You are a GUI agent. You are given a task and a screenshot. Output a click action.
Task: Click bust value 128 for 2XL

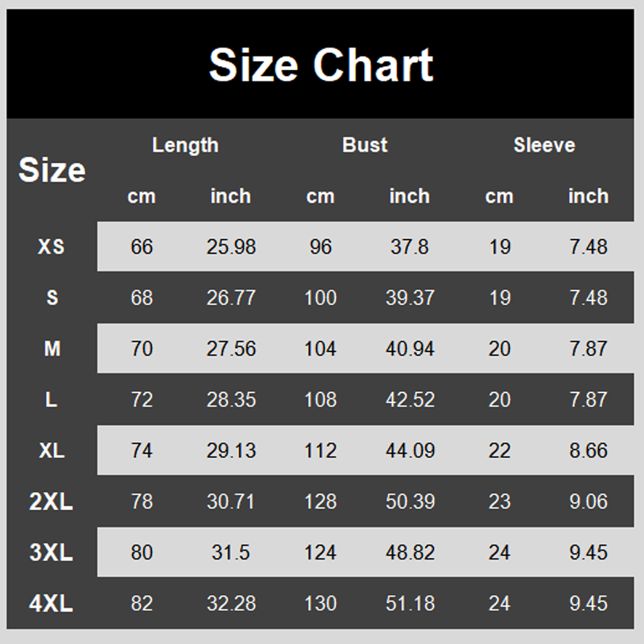click(320, 502)
